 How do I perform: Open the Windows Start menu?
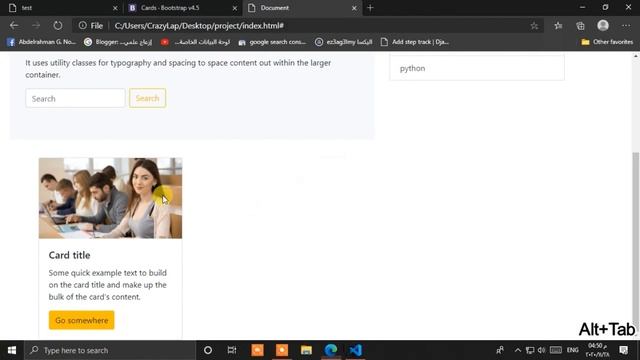tap(12, 350)
